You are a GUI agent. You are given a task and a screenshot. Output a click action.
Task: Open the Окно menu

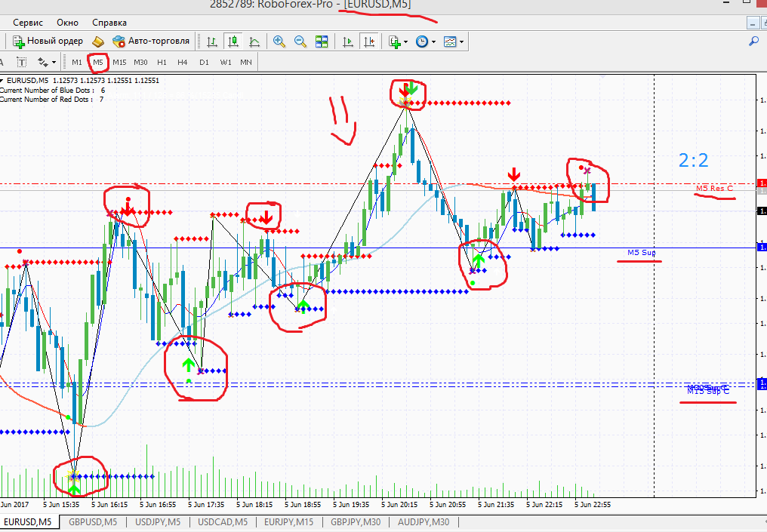[x=67, y=23]
